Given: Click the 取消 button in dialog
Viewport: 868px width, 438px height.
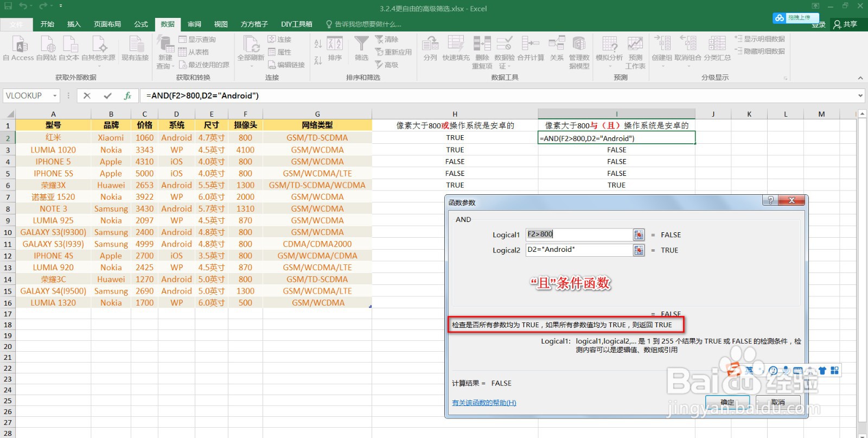Looking at the screenshot, I should click(x=778, y=402).
